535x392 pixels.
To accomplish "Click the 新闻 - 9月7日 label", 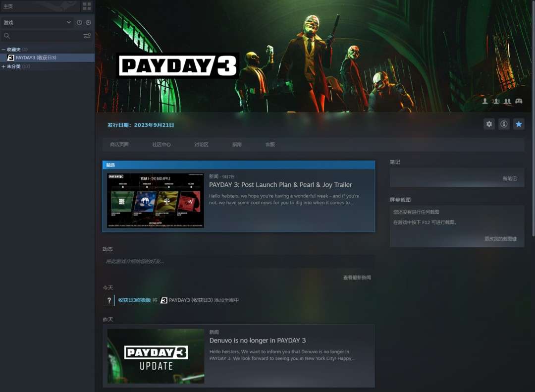I will [x=222, y=176].
